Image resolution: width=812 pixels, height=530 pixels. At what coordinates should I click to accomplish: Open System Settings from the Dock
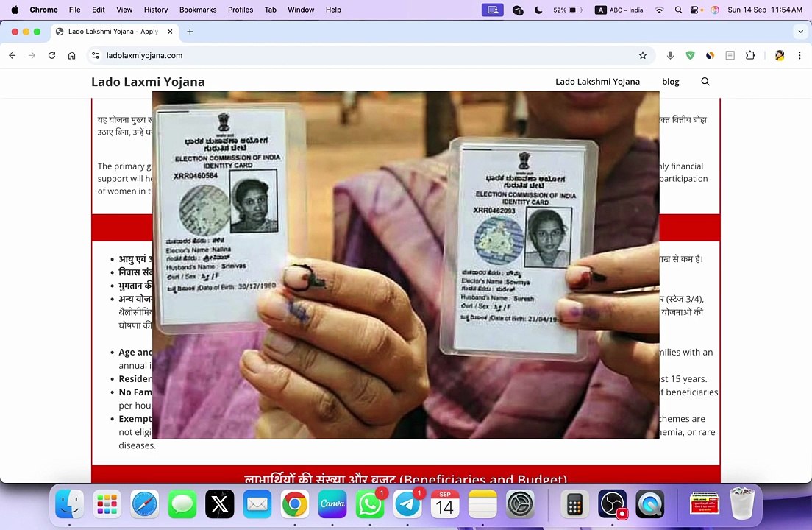[x=520, y=504]
